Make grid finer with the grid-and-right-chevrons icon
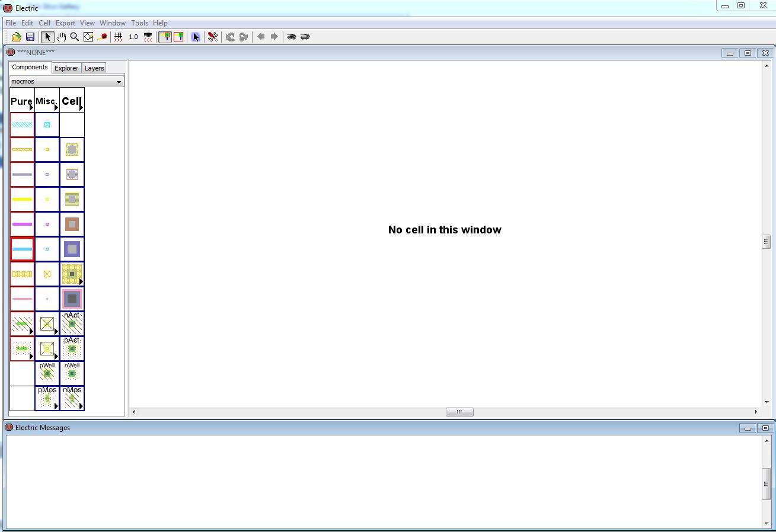Viewport: 776px width, 532px height. click(x=119, y=37)
